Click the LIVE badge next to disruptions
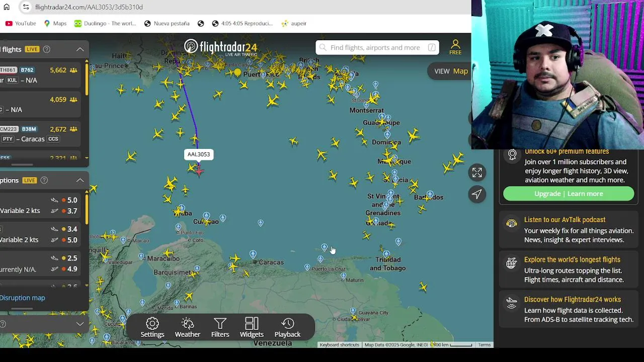The width and height of the screenshot is (644, 362). (29, 180)
